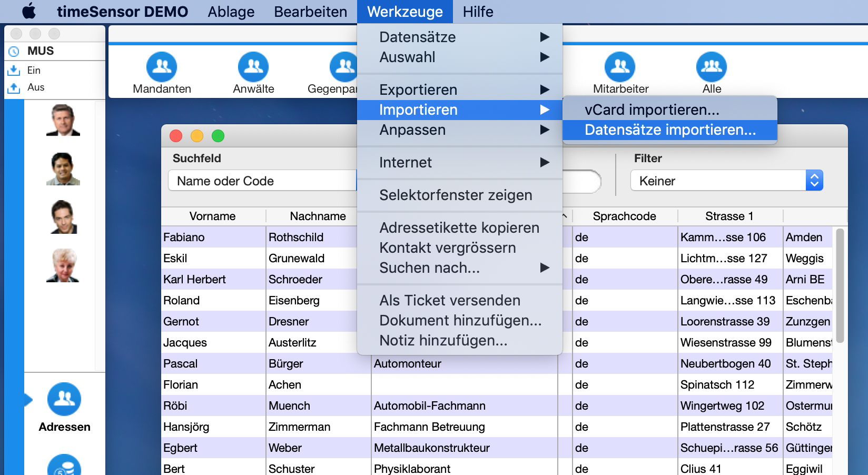Select the gray-haired man's portrait thumbnail
The width and height of the screenshot is (868, 475).
[x=63, y=120]
